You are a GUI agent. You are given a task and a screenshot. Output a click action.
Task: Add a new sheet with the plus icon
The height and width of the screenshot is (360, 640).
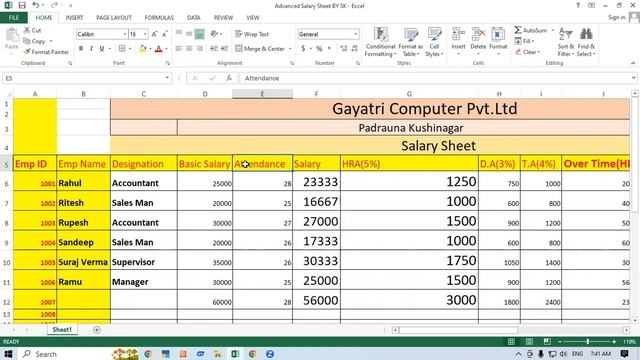[97, 330]
